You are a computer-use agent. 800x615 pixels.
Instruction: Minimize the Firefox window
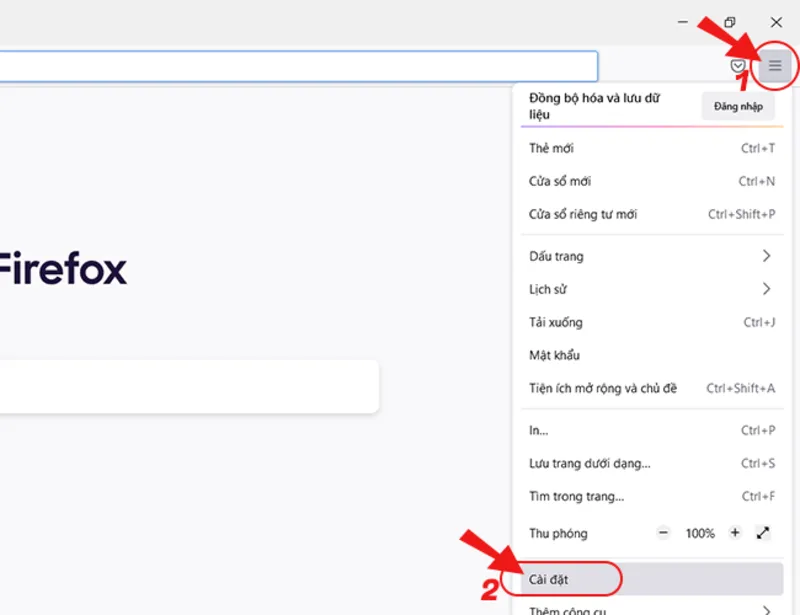[x=683, y=22]
